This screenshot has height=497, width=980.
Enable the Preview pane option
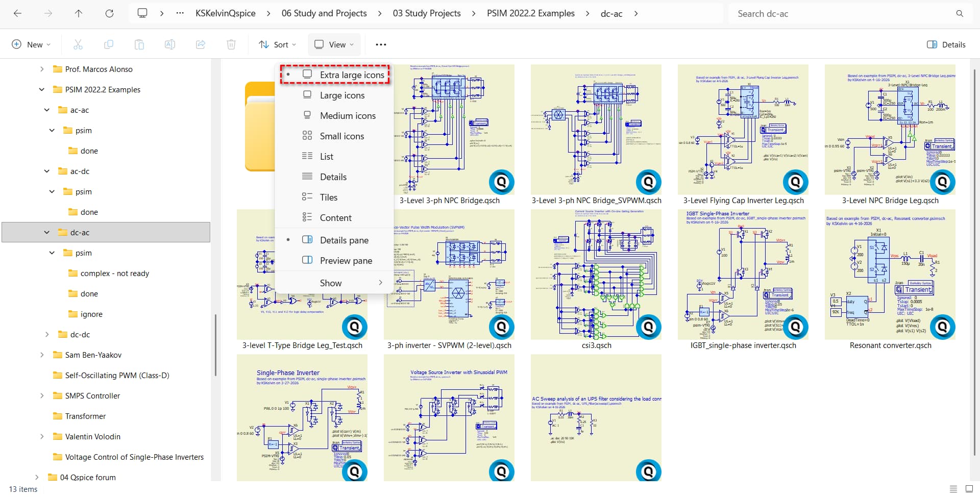tap(346, 261)
